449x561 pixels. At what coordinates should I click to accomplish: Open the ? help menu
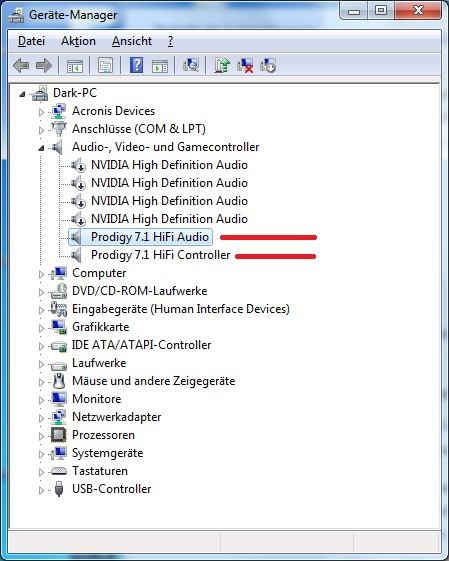(x=170, y=41)
